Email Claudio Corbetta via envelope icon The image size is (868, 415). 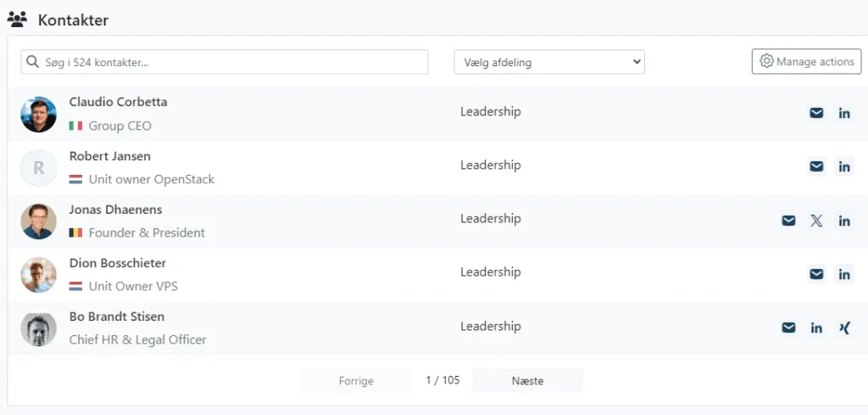816,113
